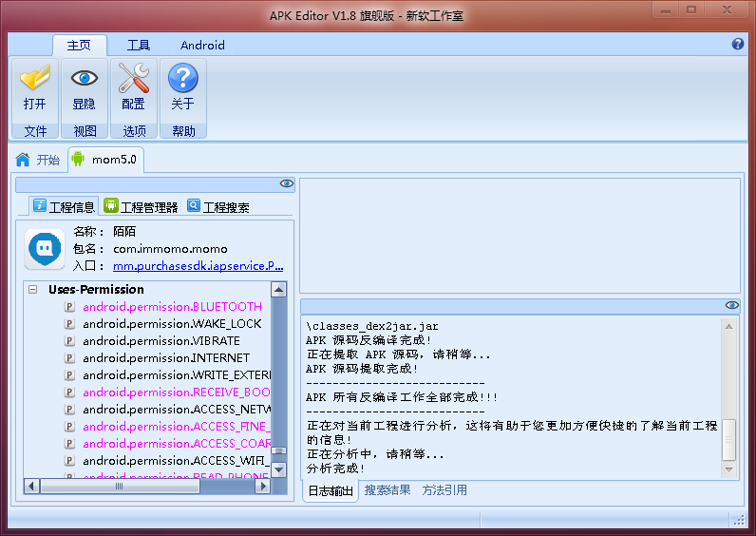The image size is (756, 536).
Task: Switch to the 开始 document tab
Action: click(x=39, y=160)
